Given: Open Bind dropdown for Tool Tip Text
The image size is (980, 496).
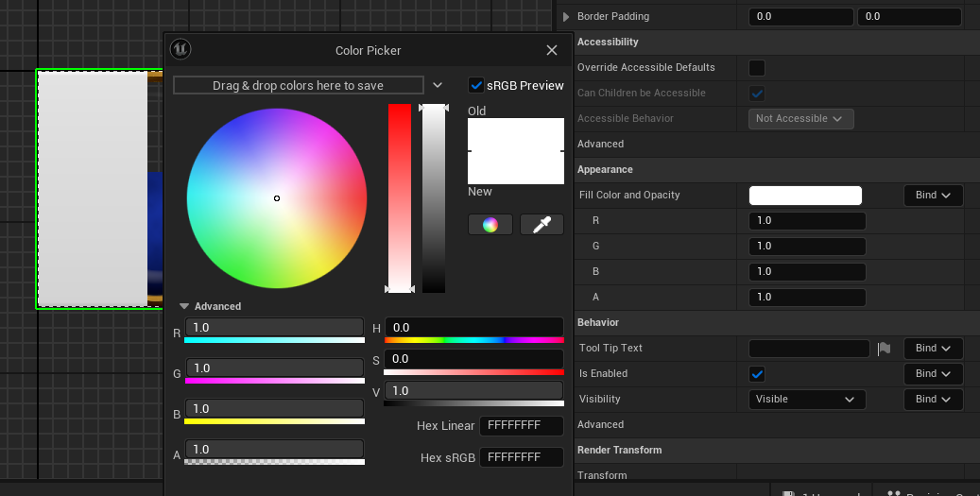Looking at the screenshot, I should [x=933, y=348].
